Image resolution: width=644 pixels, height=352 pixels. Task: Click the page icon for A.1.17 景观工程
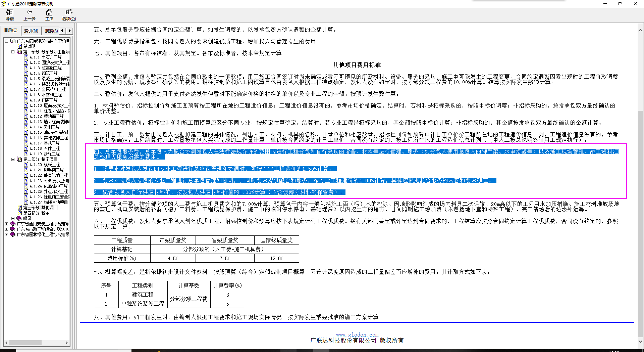26,143
